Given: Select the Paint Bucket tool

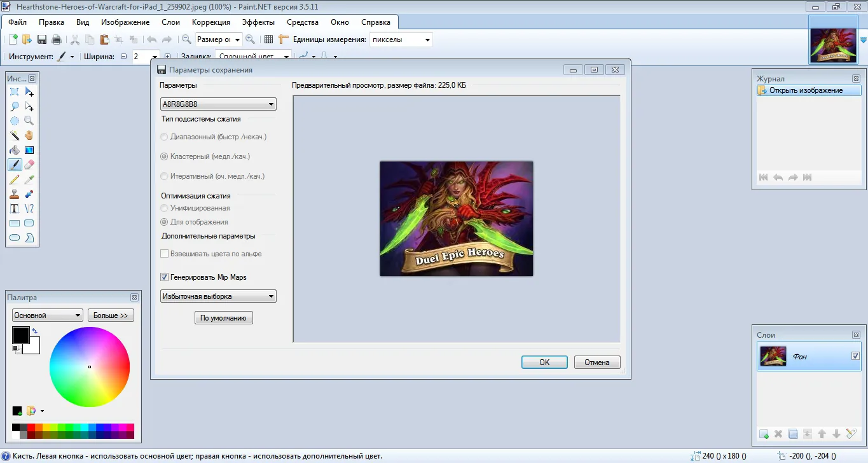Looking at the screenshot, I should click(x=15, y=150).
